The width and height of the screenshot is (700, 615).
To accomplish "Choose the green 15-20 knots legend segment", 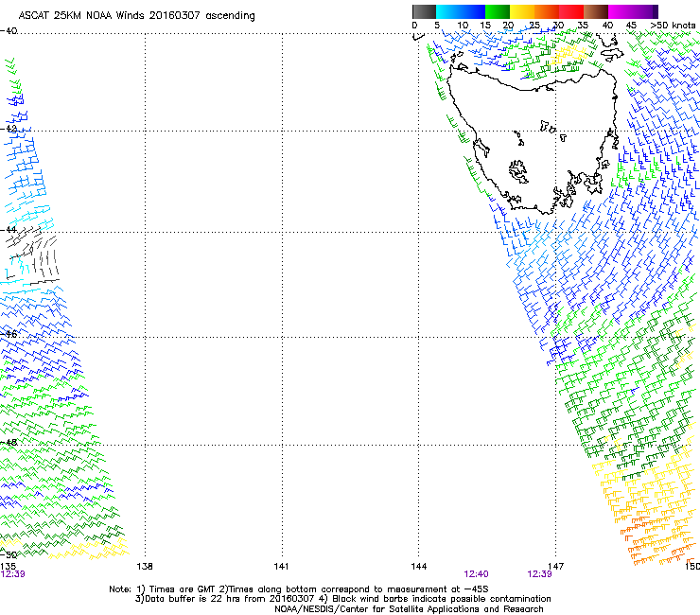I will [x=498, y=11].
